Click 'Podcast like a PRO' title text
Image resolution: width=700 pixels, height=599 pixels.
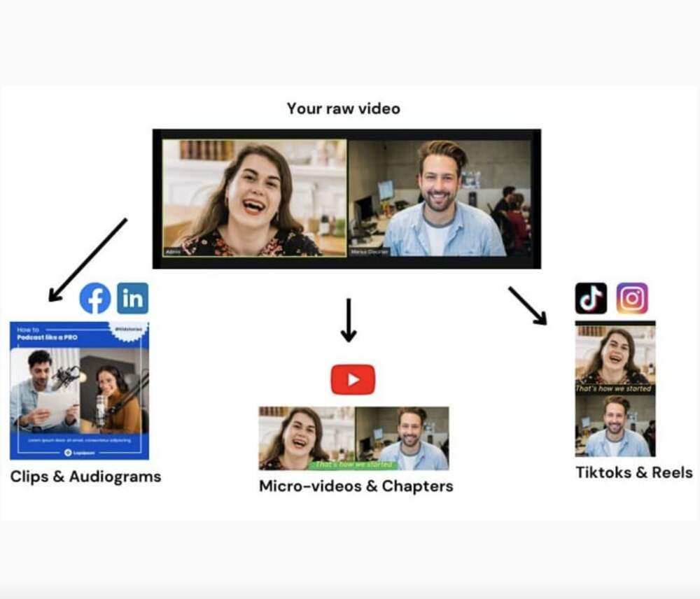(x=48, y=337)
